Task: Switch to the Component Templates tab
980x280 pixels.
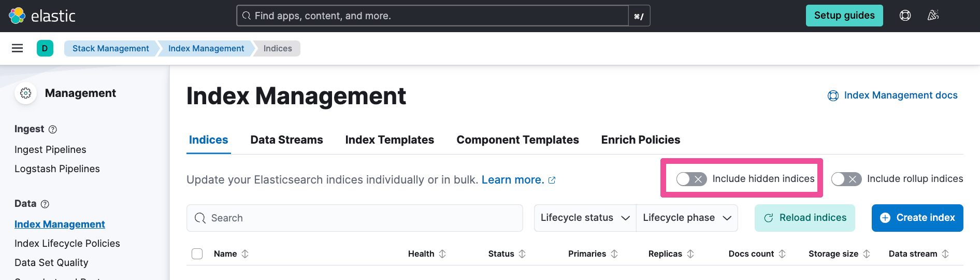Action: tap(518, 140)
